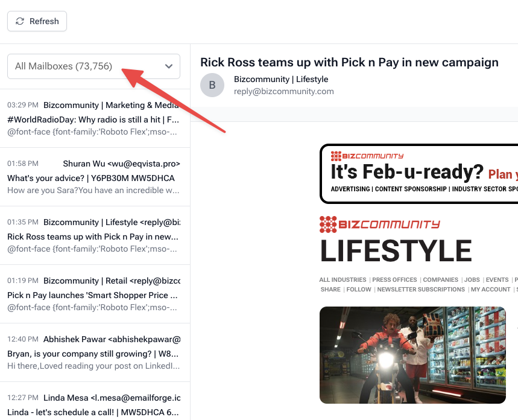This screenshot has width=518, height=420.
Task: Click the ALL INDUSTRIES newsletter link
Action: 343,280
